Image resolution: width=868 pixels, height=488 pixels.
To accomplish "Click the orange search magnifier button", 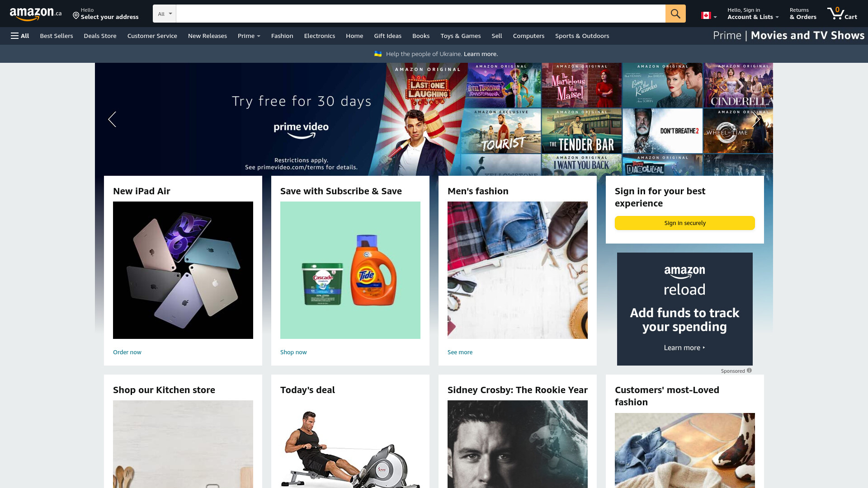I will [x=675, y=14].
